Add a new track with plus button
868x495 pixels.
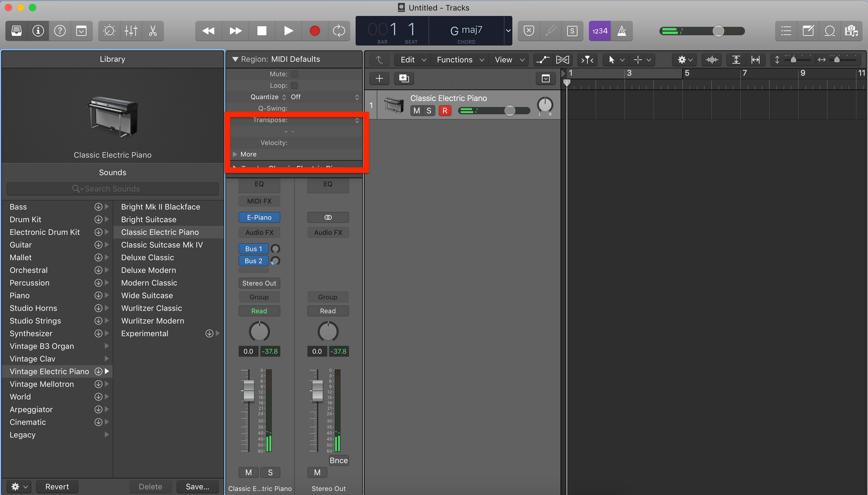click(x=379, y=79)
